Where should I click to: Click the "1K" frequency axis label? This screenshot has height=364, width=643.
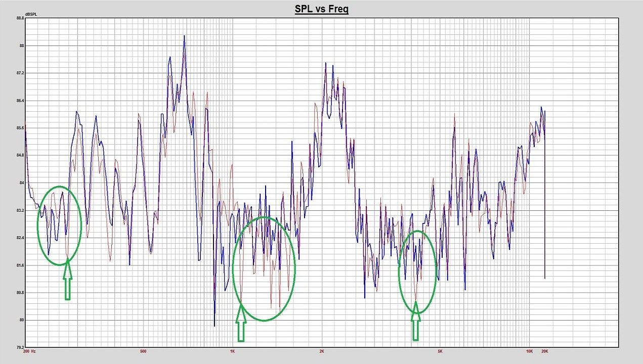233,350
